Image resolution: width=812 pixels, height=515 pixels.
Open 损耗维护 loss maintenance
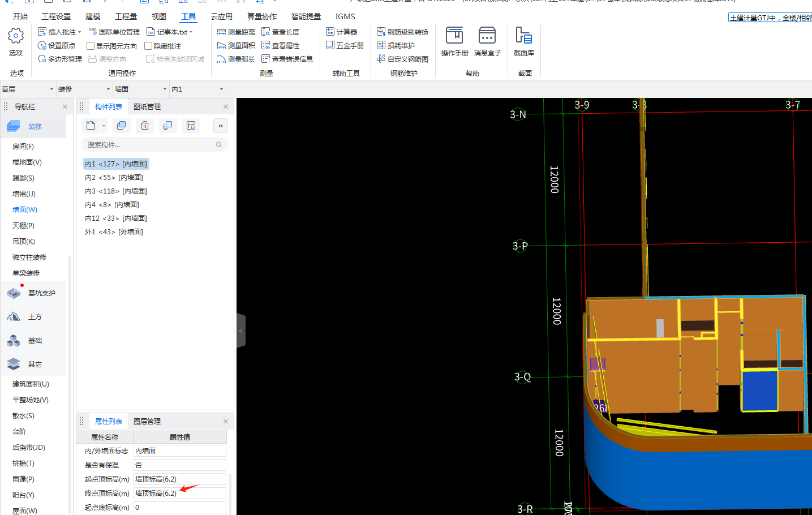coord(396,45)
